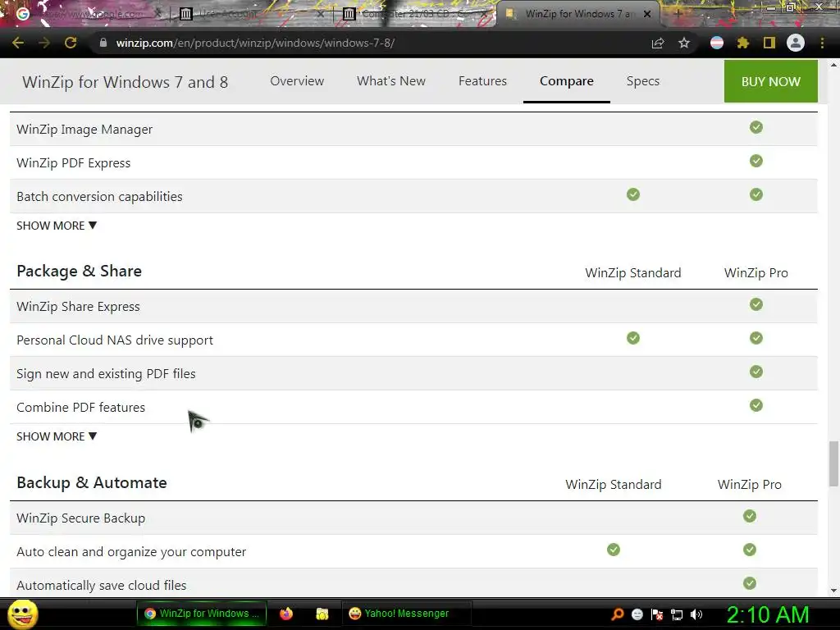Click Auto clean and organize your computer
The image size is (840, 630).
click(131, 552)
